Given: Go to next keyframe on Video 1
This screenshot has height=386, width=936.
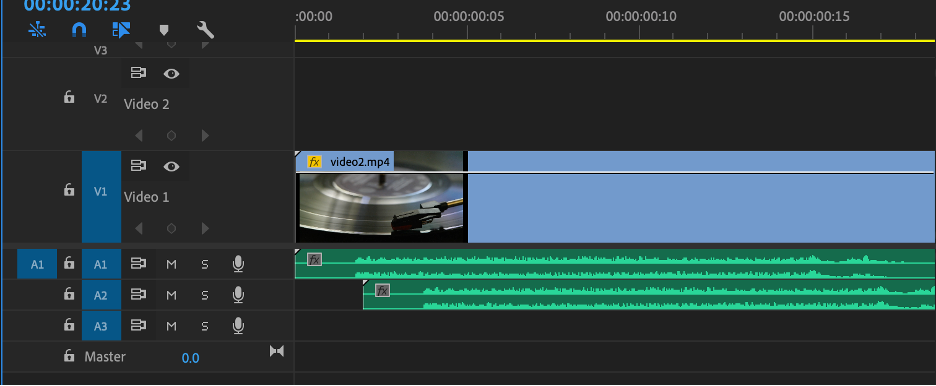Looking at the screenshot, I should [205, 228].
